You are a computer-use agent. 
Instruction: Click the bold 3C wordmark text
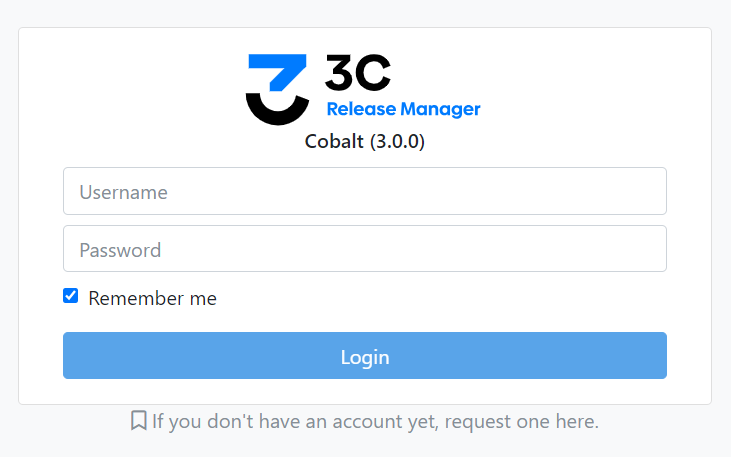click(x=358, y=72)
